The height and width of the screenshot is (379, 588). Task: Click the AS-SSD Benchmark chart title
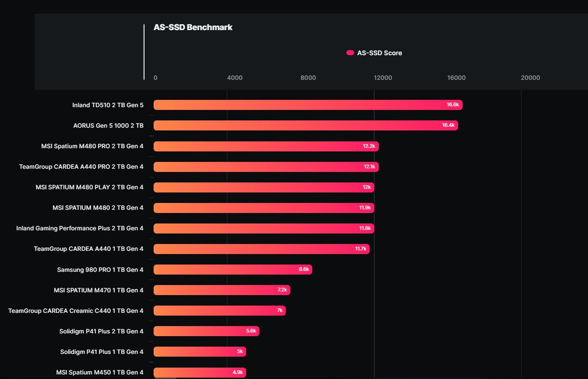click(193, 27)
